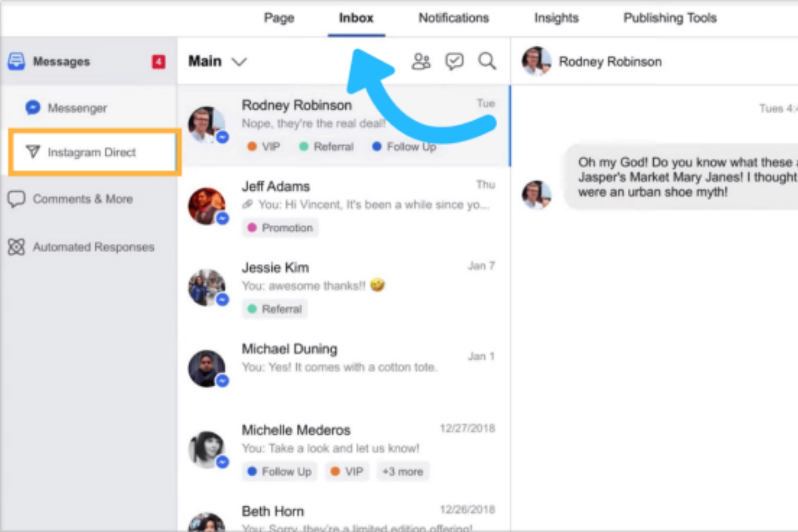The width and height of the screenshot is (798, 532).
Task: Select the Inbox tab
Action: [x=356, y=18]
